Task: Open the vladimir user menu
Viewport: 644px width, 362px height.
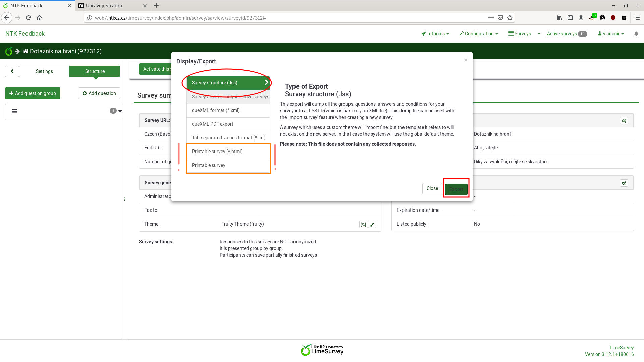Action: tap(611, 34)
